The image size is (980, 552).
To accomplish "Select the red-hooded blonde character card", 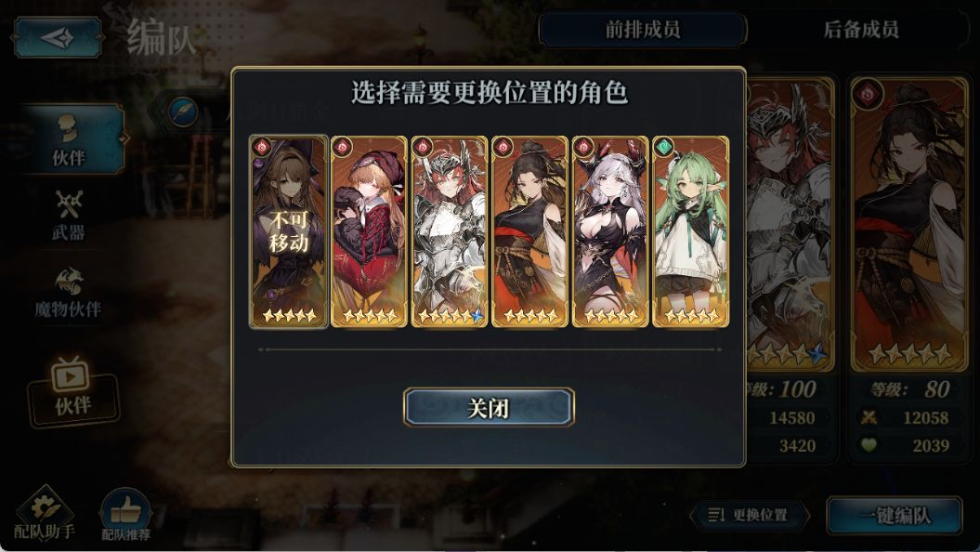I will click(369, 232).
